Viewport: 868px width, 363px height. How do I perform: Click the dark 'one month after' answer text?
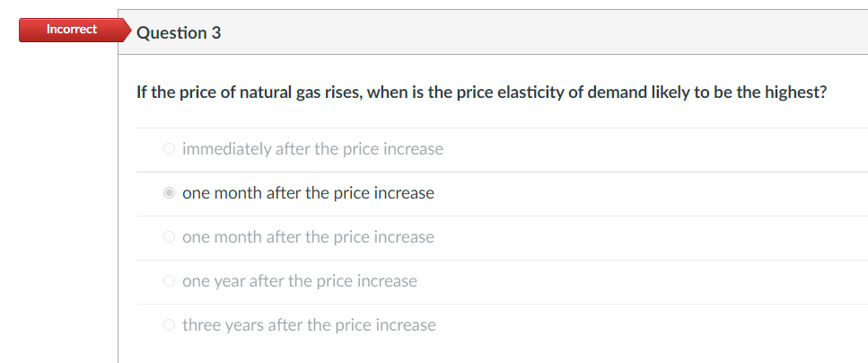click(x=309, y=193)
